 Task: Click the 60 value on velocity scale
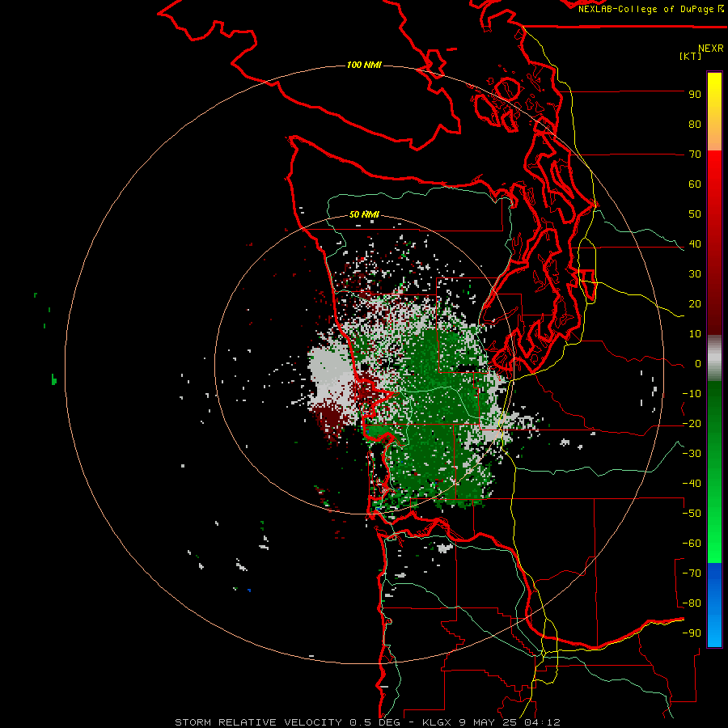click(x=695, y=184)
